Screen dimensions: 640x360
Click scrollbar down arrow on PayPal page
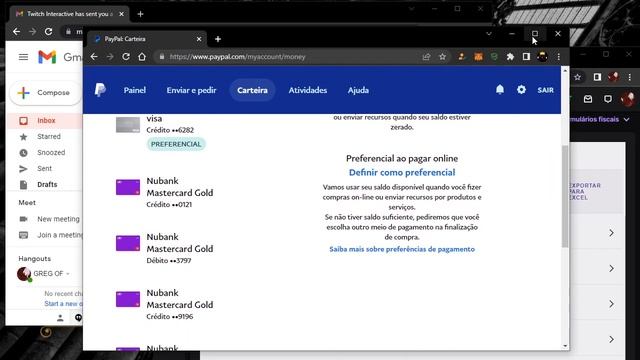(565, 346)
